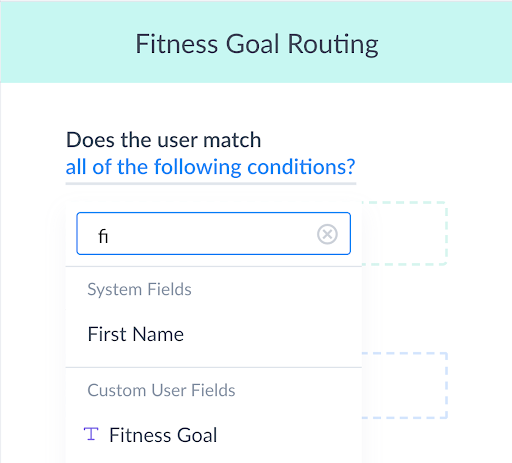
Task: Click empty space right of search text
Action: (x=210, y=234)
